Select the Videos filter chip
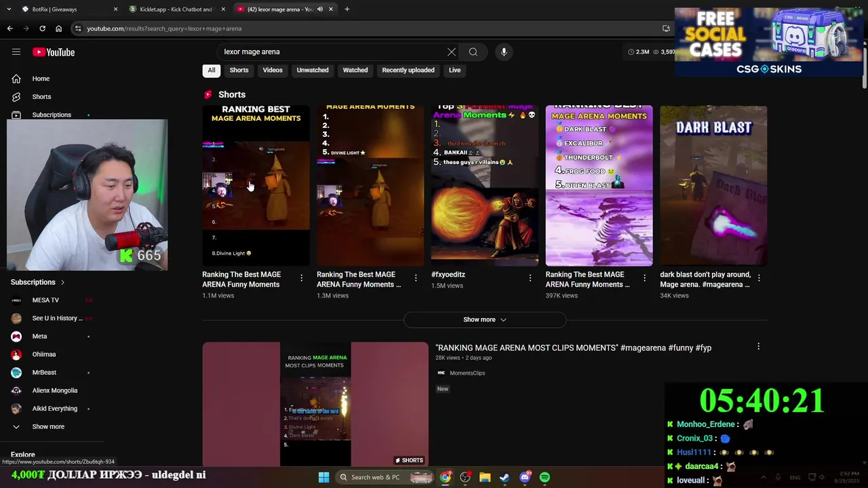This screenshot has width=868, height=488. (x=273, y=70)
